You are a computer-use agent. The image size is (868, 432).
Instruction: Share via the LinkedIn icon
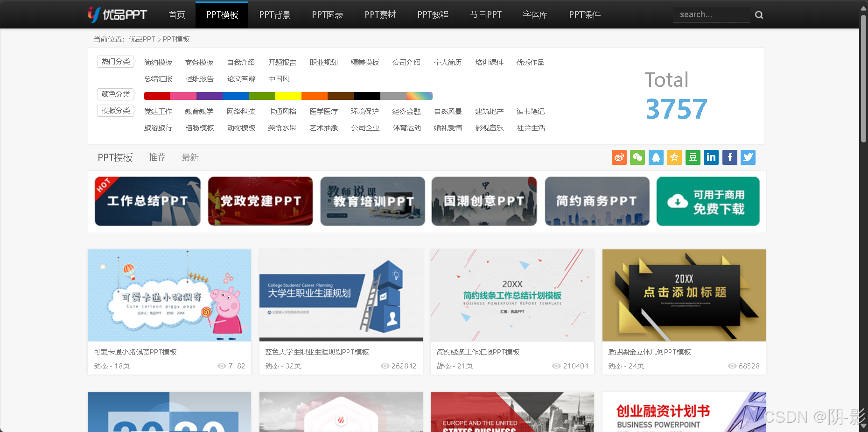tap(711, 157)
